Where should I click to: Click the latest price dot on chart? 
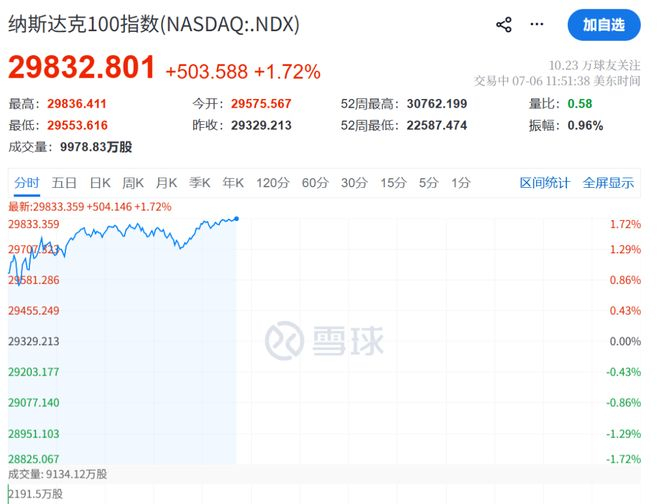click(237, 219)
